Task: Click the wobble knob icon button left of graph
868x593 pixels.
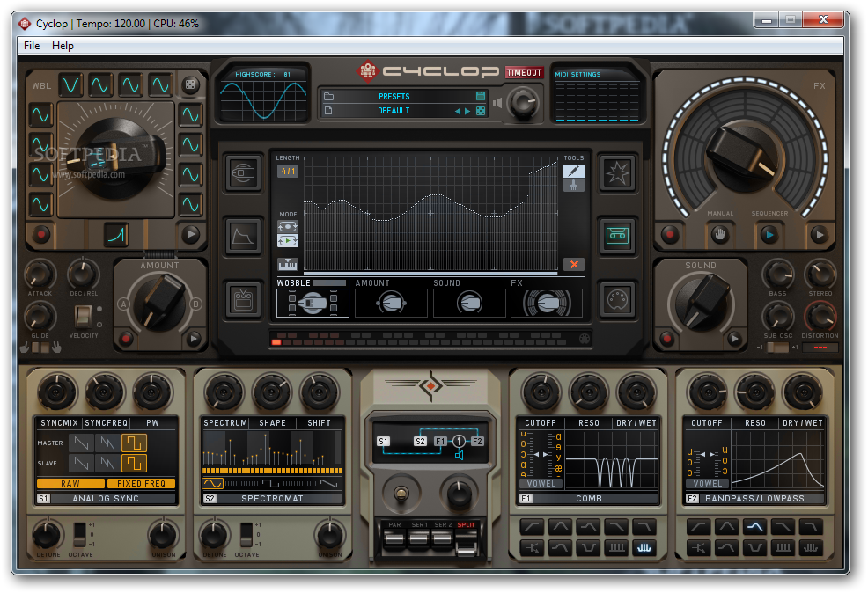Action: (x=243, y=173)
